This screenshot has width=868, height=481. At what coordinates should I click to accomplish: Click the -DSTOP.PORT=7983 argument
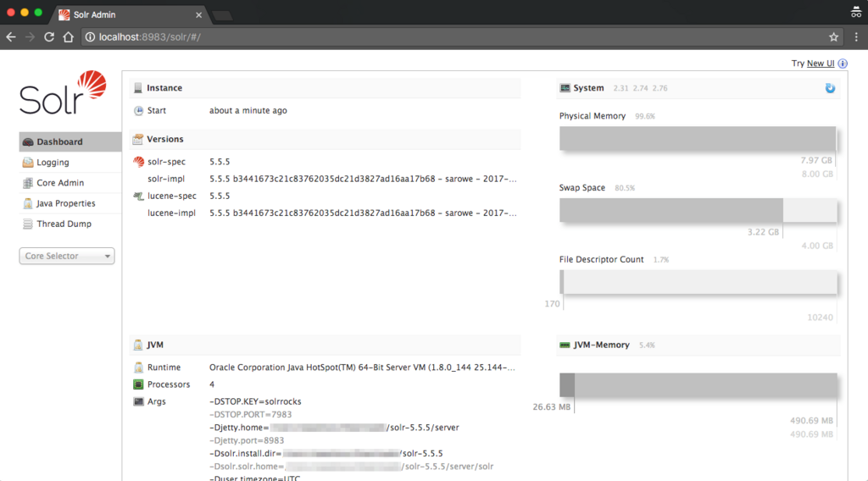(x=250, y=414)
